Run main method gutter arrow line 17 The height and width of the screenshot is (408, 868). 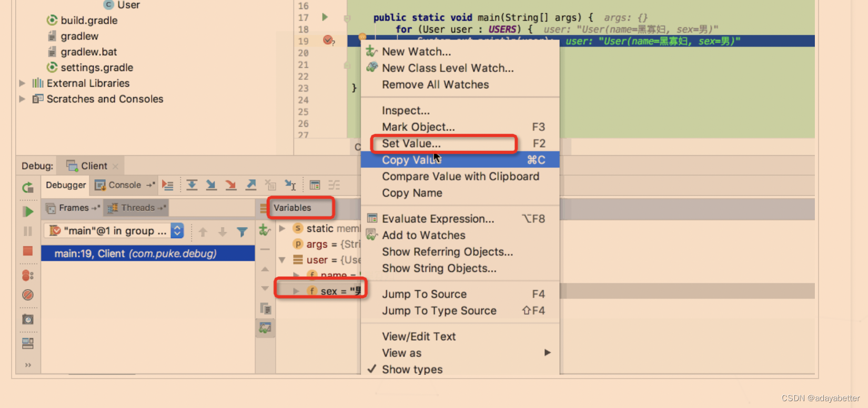pyautogui.click(x=325, y=17)
